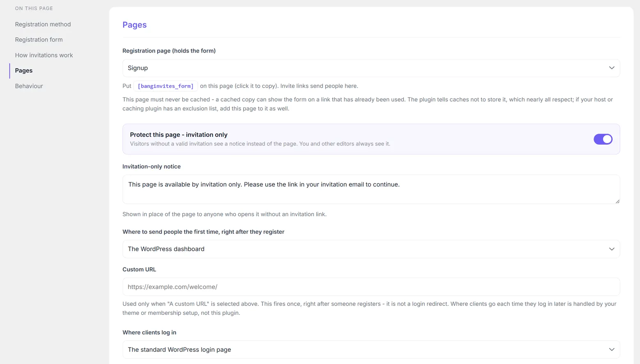The width and height of the screenshot is (640, 364).
Task: Copy the [banginvites_form] shortcode
Action: (166, 86)
